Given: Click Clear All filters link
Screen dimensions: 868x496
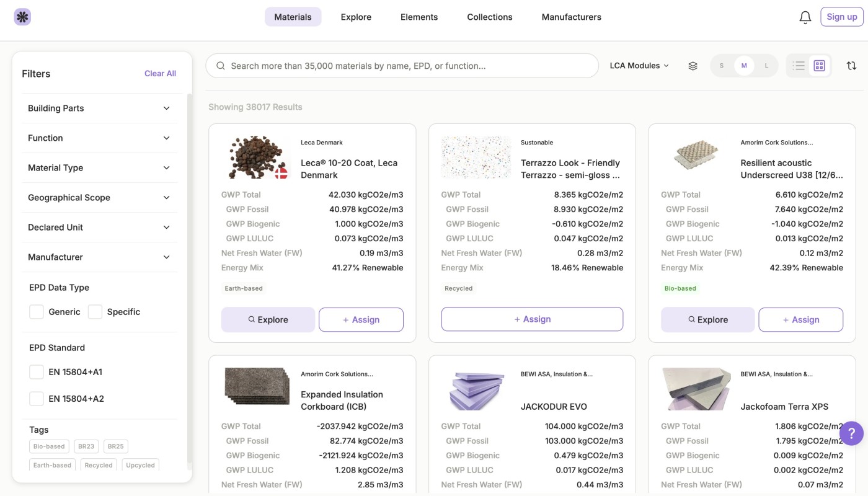Looking at the screenshot, I should 160,73.
